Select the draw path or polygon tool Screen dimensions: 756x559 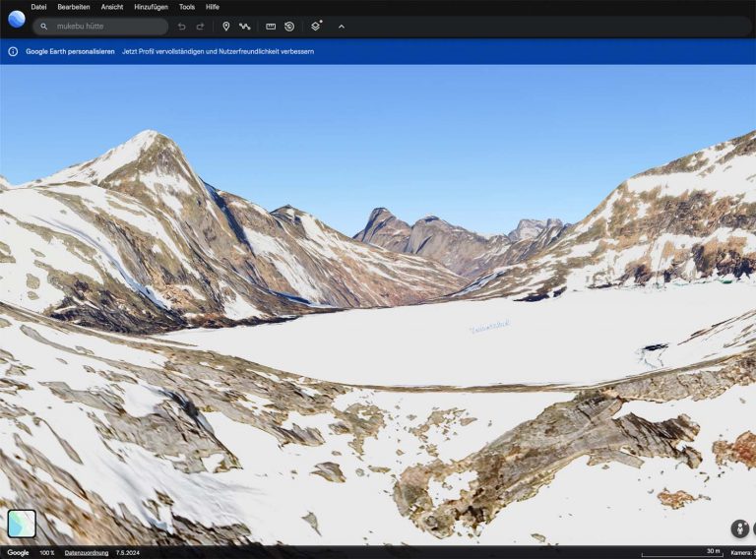[244, 27]
